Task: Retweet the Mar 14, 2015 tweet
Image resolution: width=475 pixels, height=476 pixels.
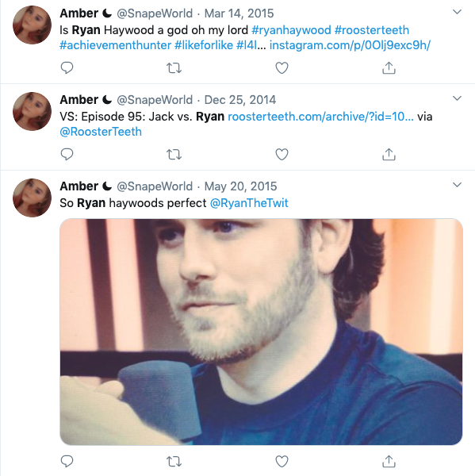Action: coord(174,68)
